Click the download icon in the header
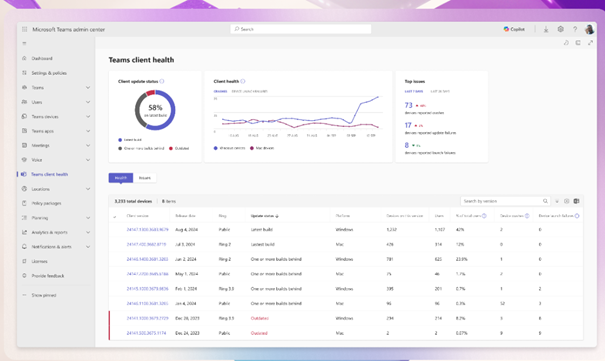 (546, 29)
